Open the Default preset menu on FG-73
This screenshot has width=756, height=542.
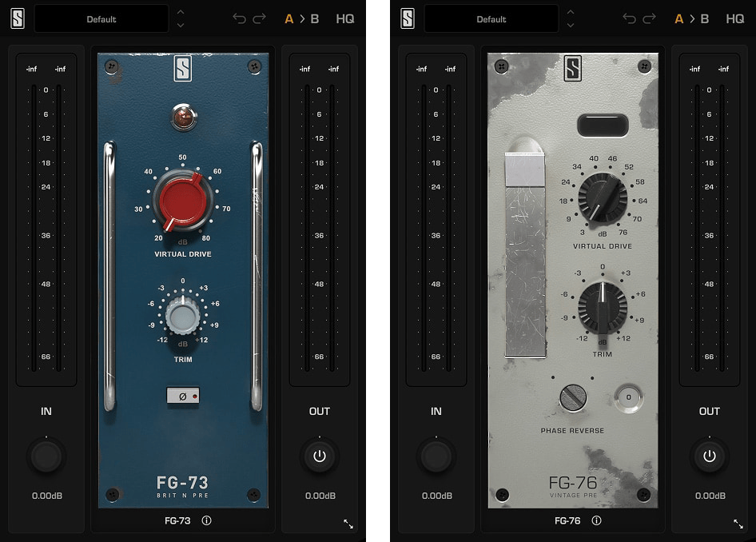101,18
